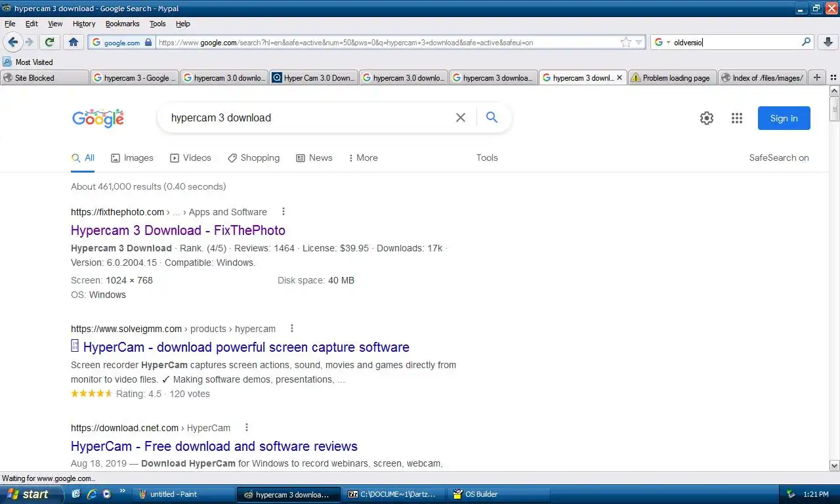The height and width of the screenshot is (504, 840).
Task: Reload the current page
Action: (x=49, y=42)
